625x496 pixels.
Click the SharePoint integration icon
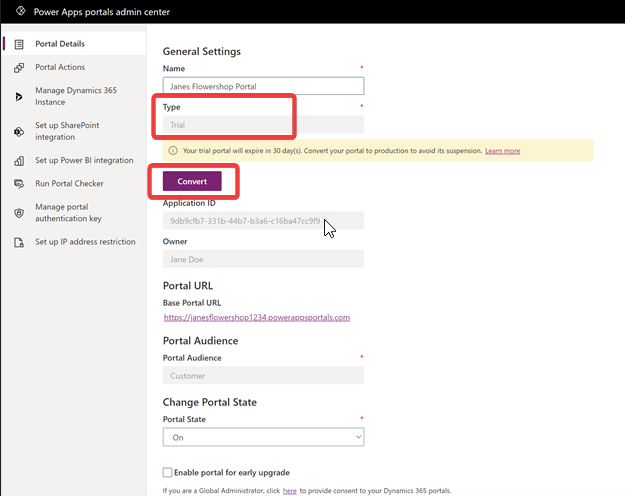pyautogui.click(x=19, y=131)
